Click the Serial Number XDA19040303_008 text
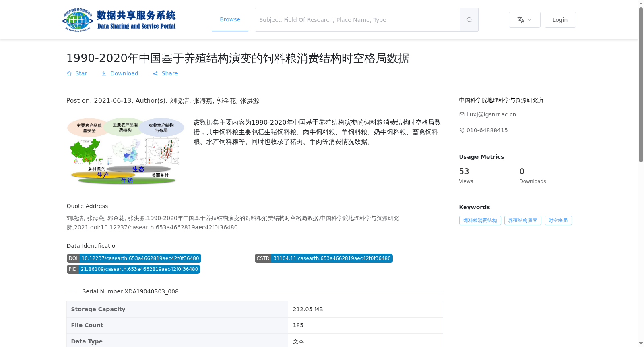Viewport: 644px width, 347px height. [130, 291]
